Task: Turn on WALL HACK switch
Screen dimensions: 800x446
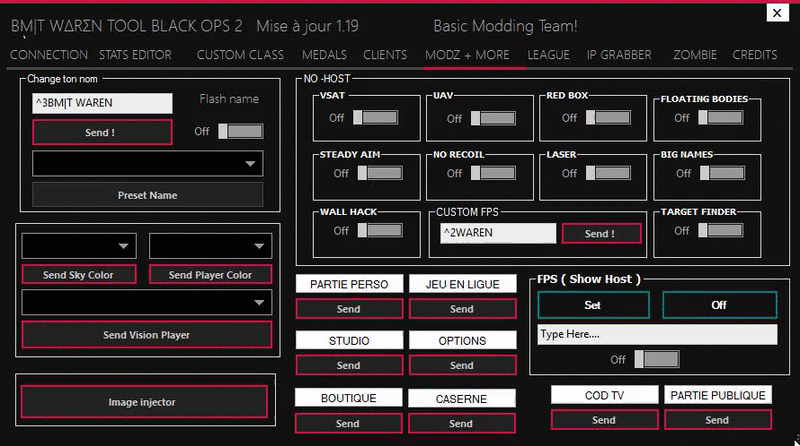Action: click(x=380, y=230)
